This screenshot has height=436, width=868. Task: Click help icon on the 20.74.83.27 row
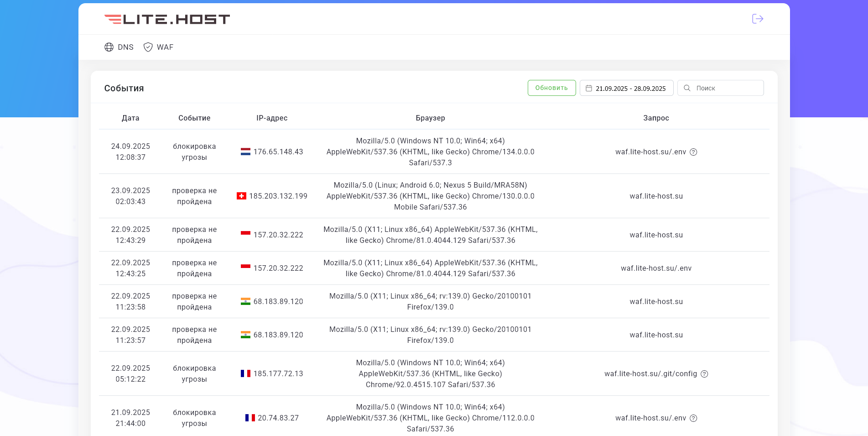(x=693, y=418)
